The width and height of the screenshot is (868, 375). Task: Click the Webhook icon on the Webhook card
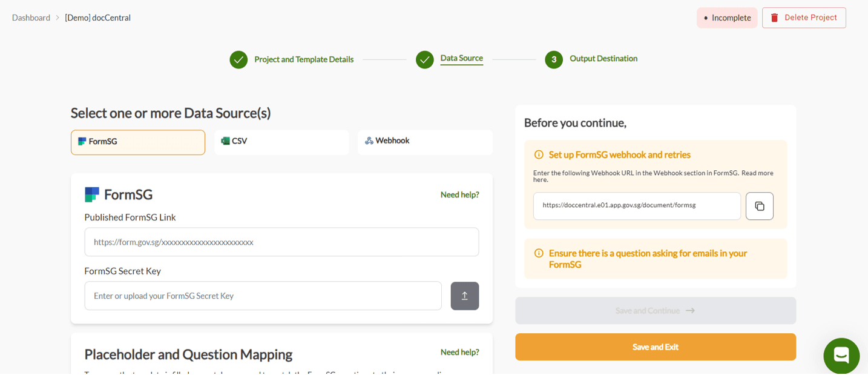click(369, 140)
